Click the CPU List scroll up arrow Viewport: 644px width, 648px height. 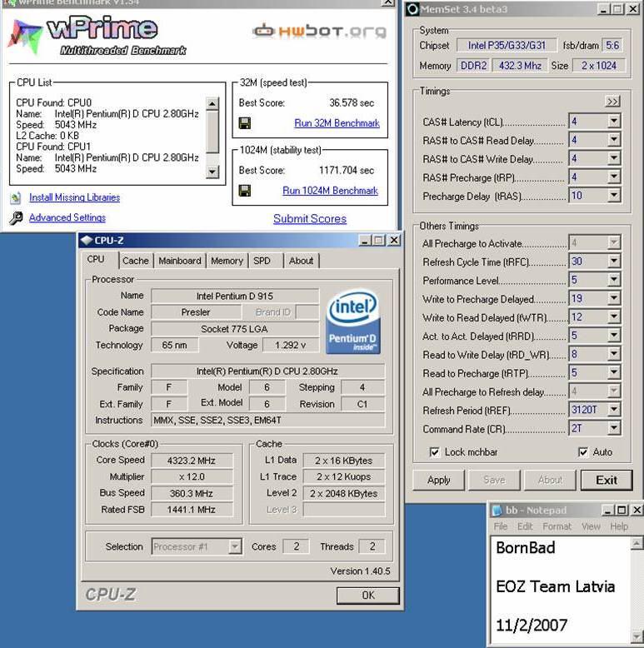pos(212,103)
